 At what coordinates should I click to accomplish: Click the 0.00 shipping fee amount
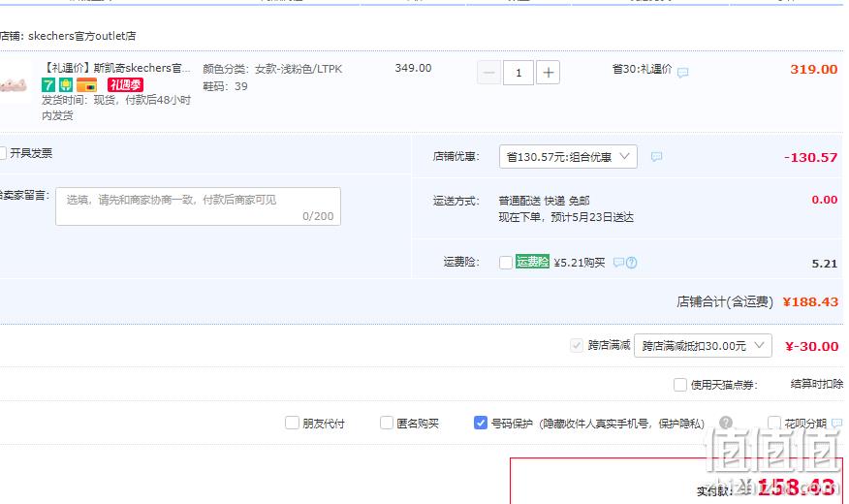(x=825, y=200)
